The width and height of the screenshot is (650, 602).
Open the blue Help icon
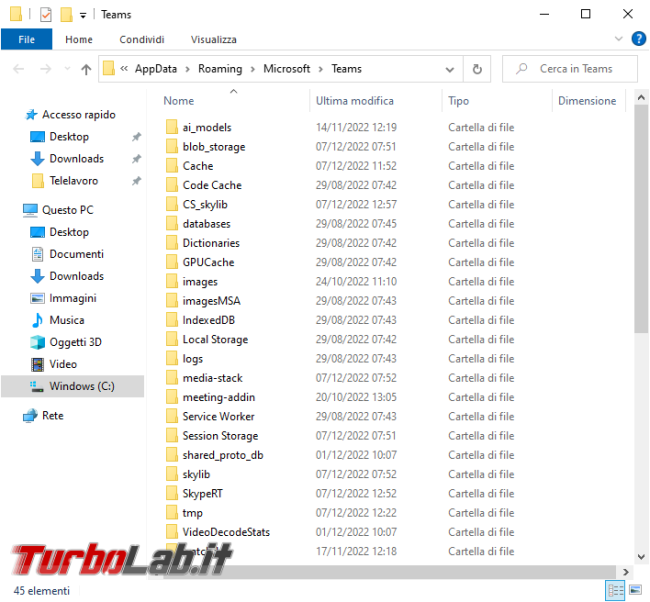click(x=638, y=39)
